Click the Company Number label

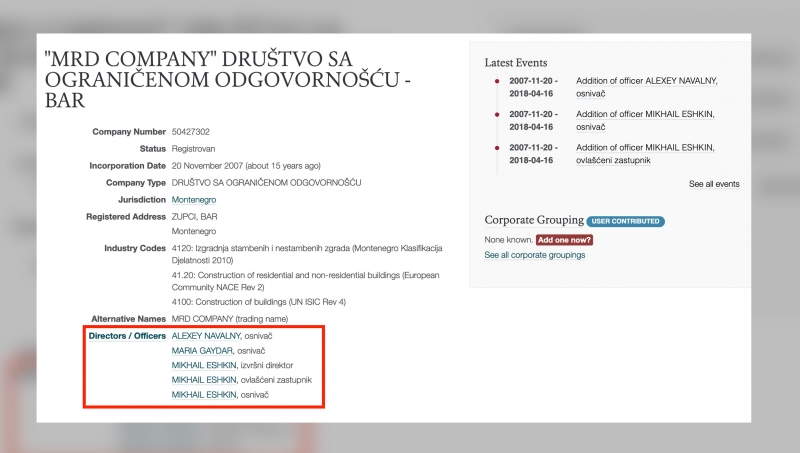click(x=129, y=132)
